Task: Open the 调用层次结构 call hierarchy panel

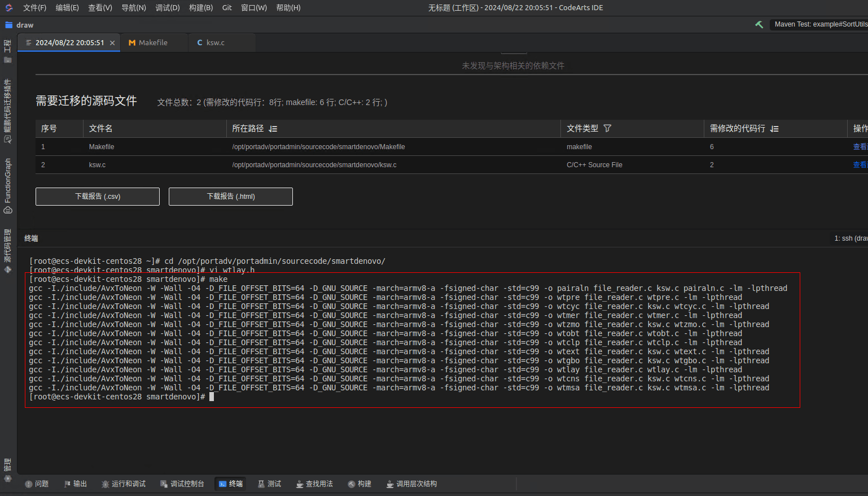Action: [411, 484]
